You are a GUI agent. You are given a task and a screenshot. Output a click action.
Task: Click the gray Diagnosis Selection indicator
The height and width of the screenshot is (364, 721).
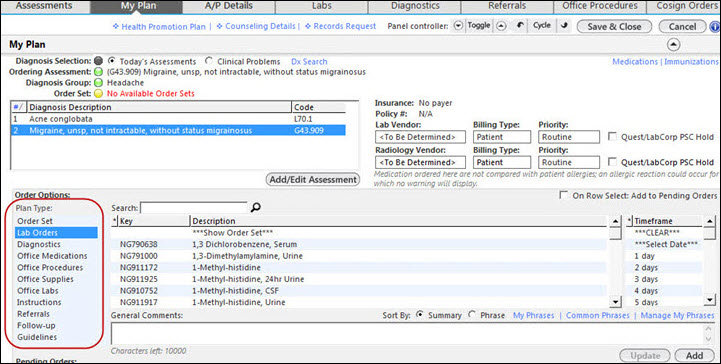(x=98, y=61)
